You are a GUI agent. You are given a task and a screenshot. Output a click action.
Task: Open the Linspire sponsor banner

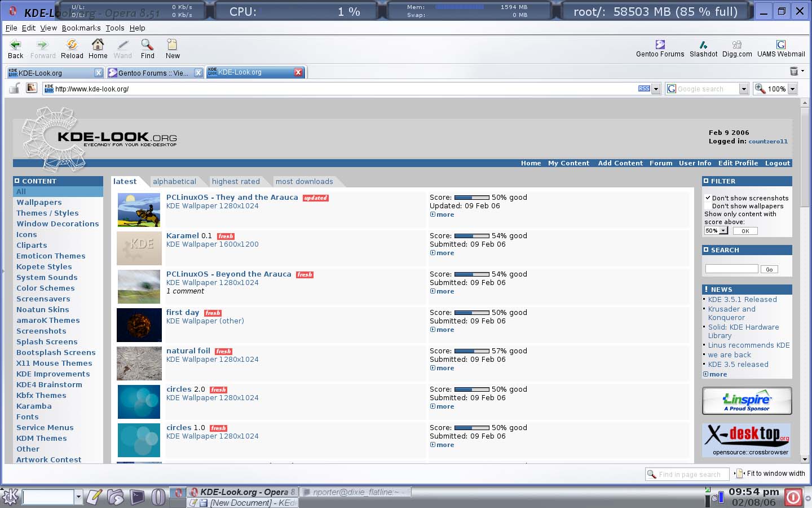[x=747, y=401]
